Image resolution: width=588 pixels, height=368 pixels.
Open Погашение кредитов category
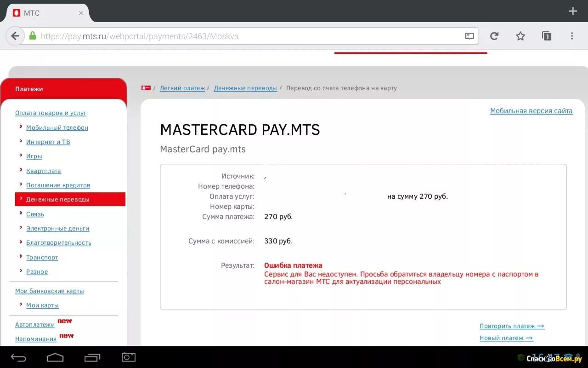coord(58,185)
